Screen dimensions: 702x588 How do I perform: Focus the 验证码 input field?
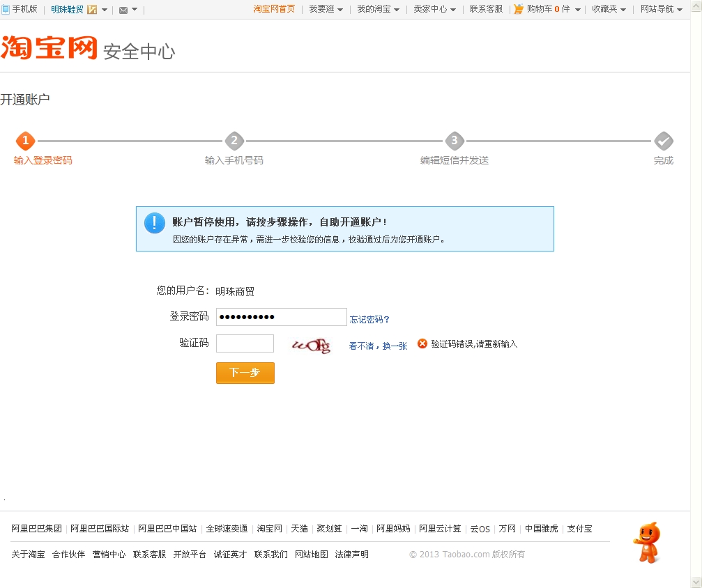click(245, 343)
